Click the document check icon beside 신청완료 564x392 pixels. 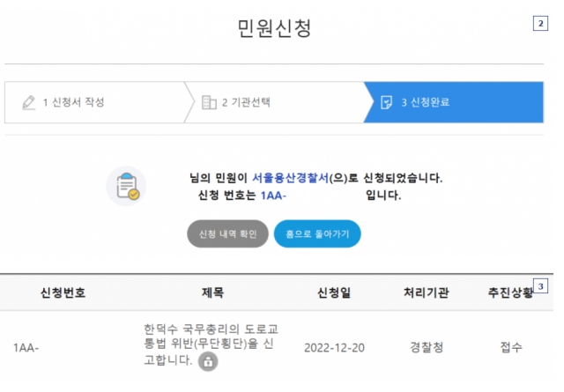tap(386, 102)
